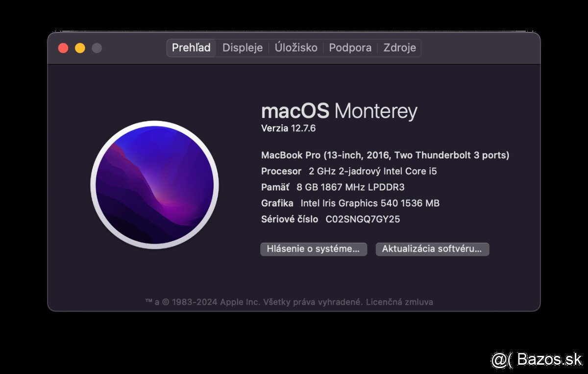
Task: Click the yellow minimize window button
Action: click(80, 48)
